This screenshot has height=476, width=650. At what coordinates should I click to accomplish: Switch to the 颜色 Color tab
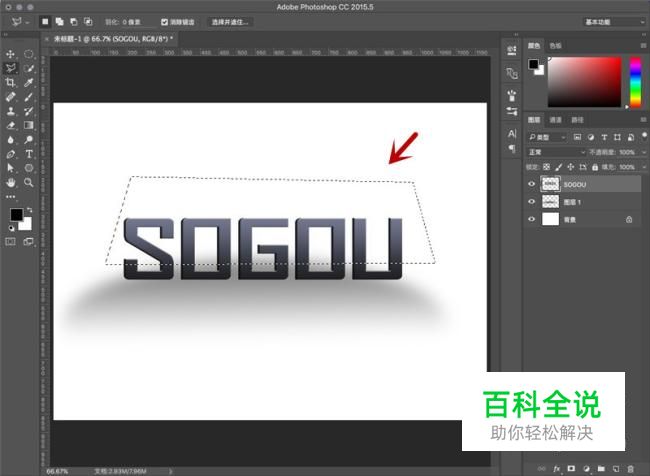click(x=534, y=46)
